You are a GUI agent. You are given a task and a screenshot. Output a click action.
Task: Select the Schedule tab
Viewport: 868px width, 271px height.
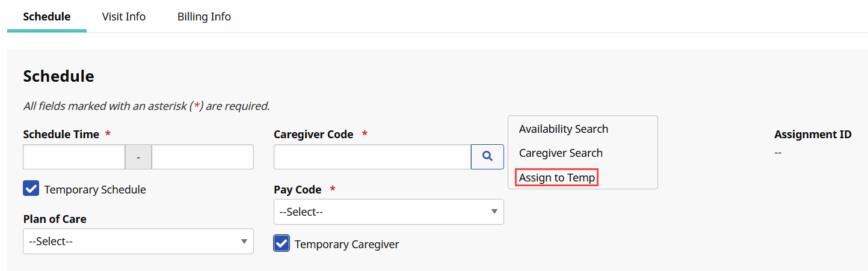[x=46, y=17]
